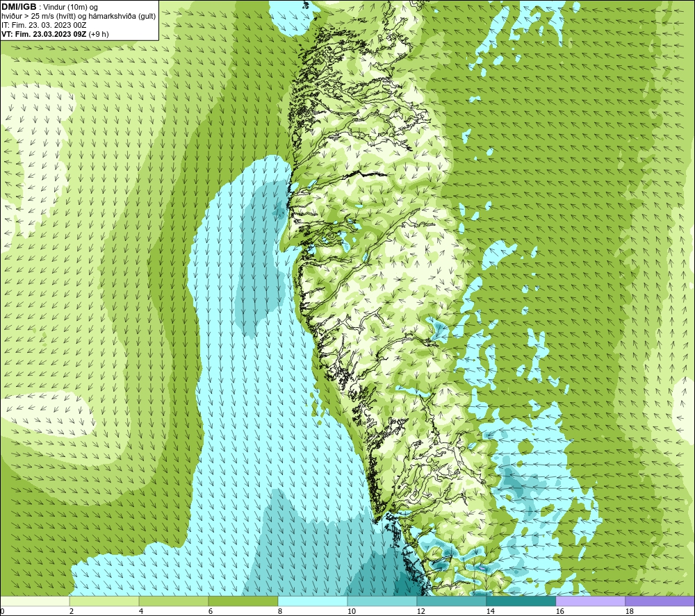Click the 'Vindur (10m) og' label
This screenshot has height=616, width=695.
click(72, 7)
